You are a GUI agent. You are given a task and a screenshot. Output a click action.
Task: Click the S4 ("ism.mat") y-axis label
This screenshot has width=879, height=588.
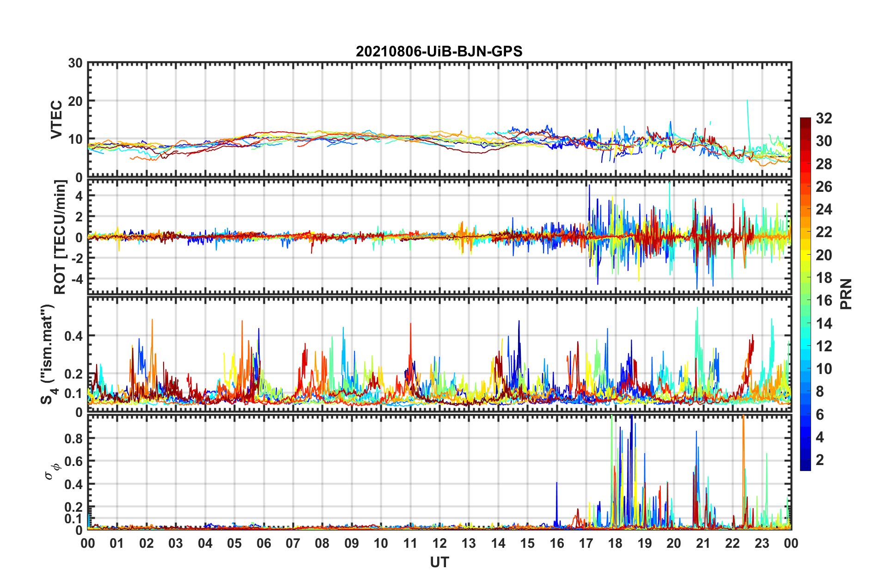(x=49, y=354)
